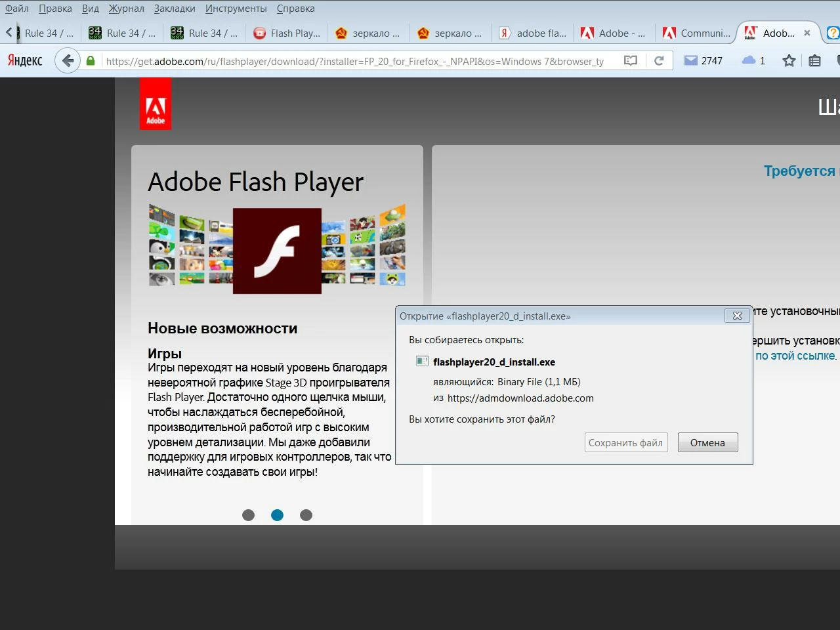
Task: Click the Игры subheading
Action: 165,354
